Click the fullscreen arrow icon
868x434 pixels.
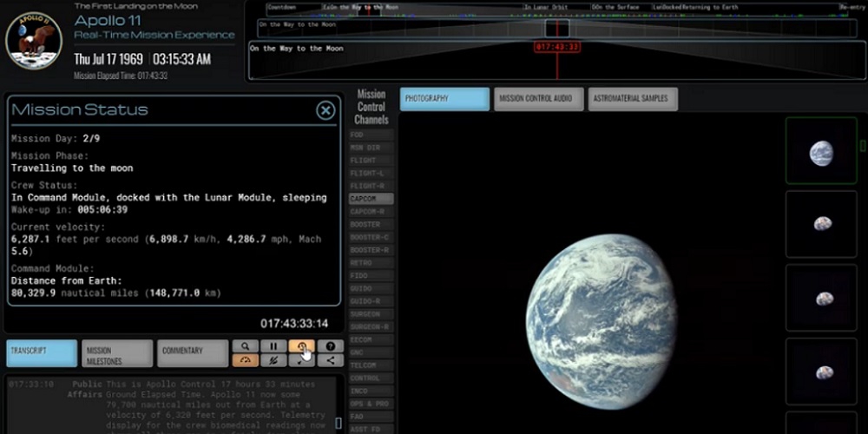coord(302,360)
